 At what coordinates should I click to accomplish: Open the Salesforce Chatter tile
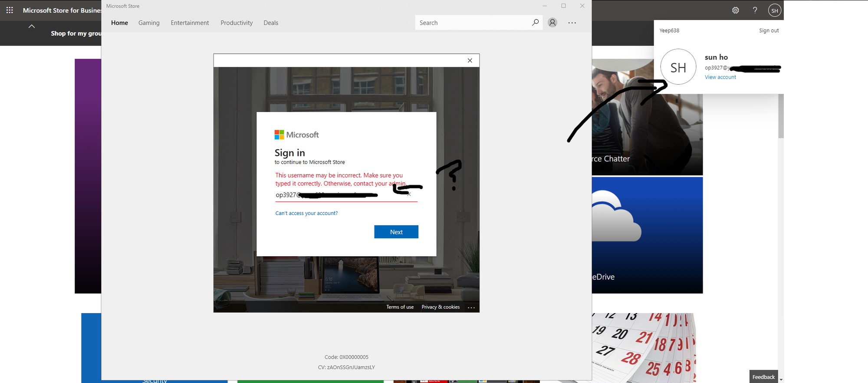[647, 116]
